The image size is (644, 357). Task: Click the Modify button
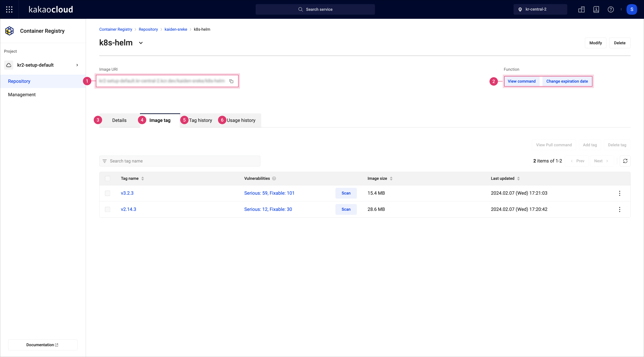(595, 43)
